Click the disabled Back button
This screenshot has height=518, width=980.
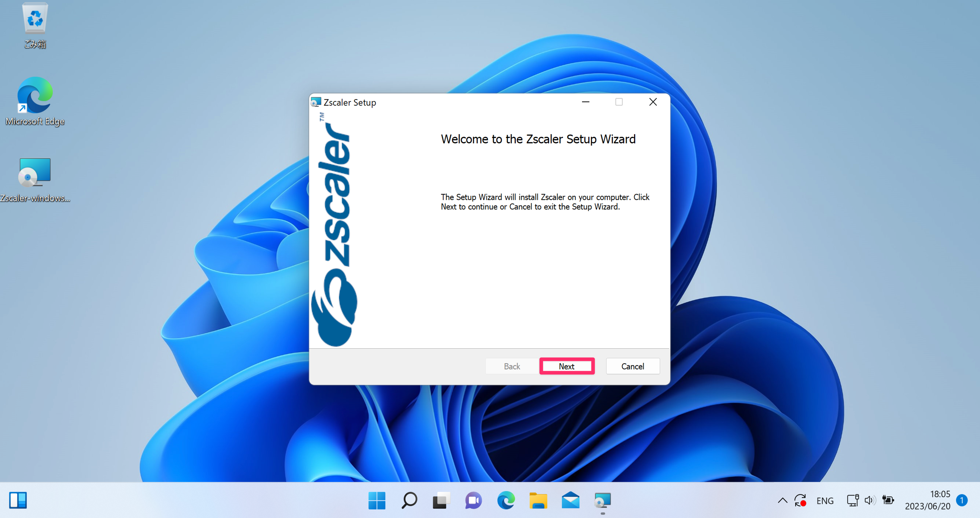(x=512, y=366)
